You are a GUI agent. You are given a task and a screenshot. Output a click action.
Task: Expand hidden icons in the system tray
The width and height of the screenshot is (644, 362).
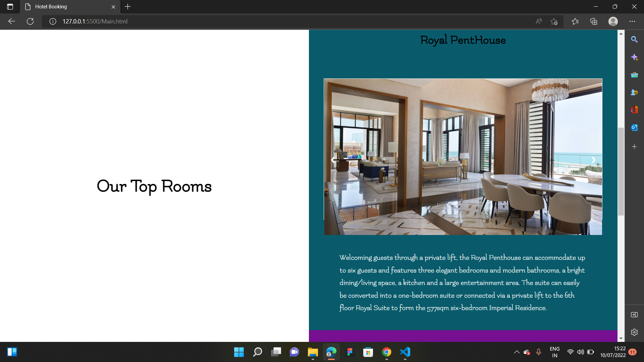tap(517, 352)
